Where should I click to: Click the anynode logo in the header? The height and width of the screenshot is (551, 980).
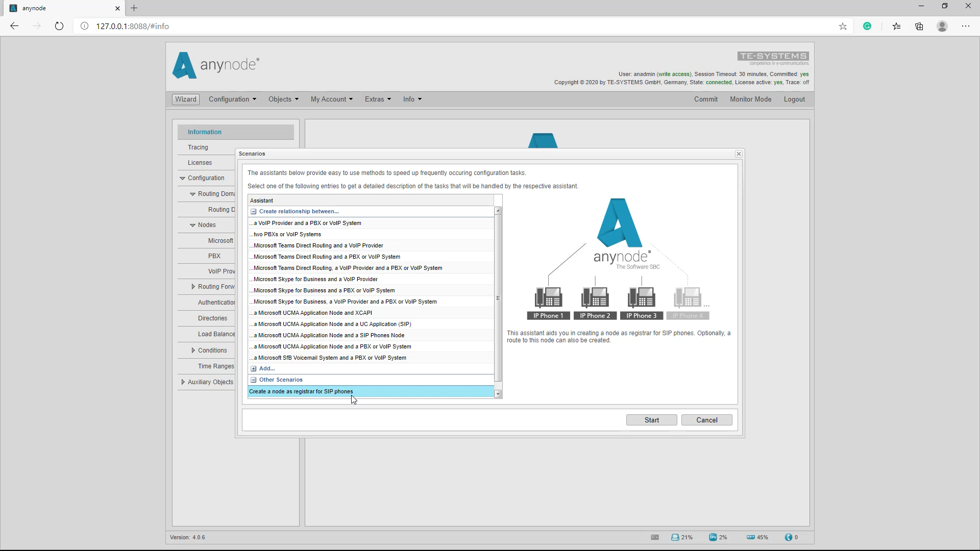(x=216, y=65)
